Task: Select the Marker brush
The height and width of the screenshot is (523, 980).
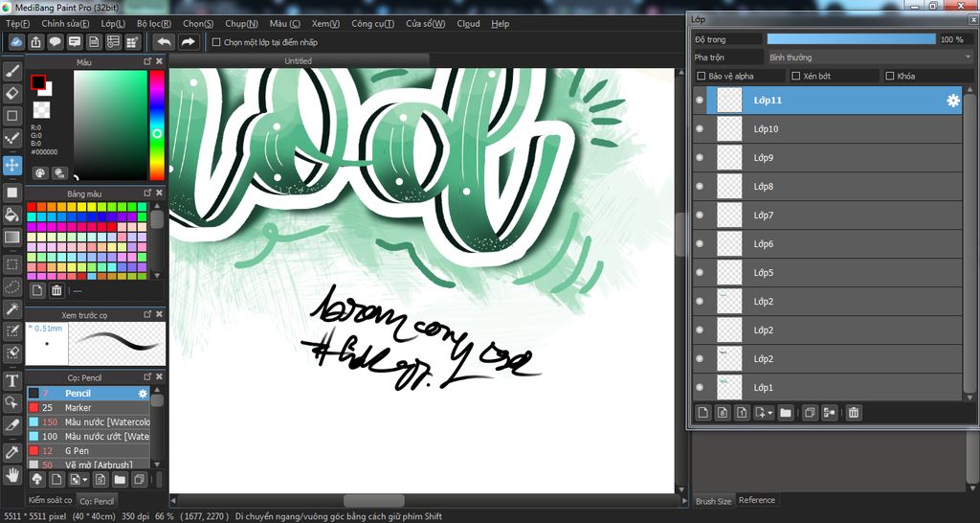Action: tap(87, 408)
